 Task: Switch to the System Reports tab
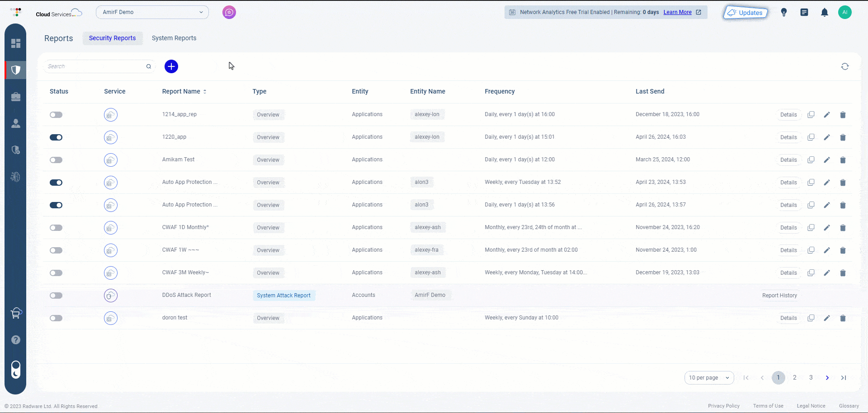pos(174,38)
